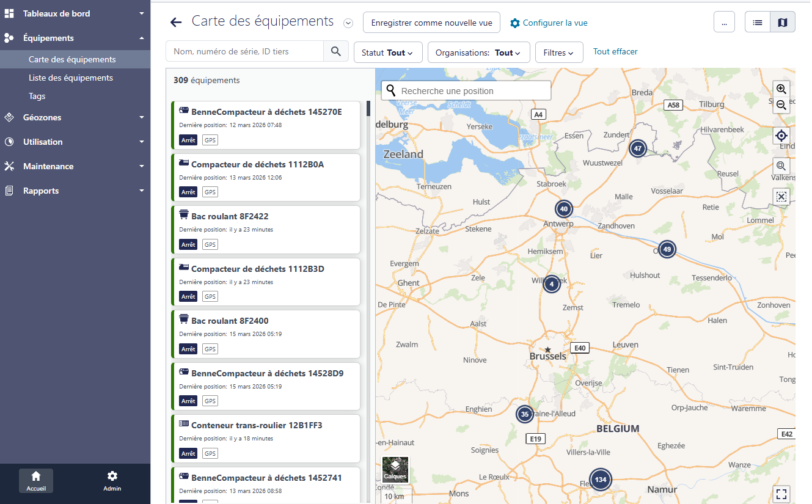The height and width of the screenshot is (504, 812).
Task: Open the Organisations Tout dropdown
Action: [x=478, y=53]
